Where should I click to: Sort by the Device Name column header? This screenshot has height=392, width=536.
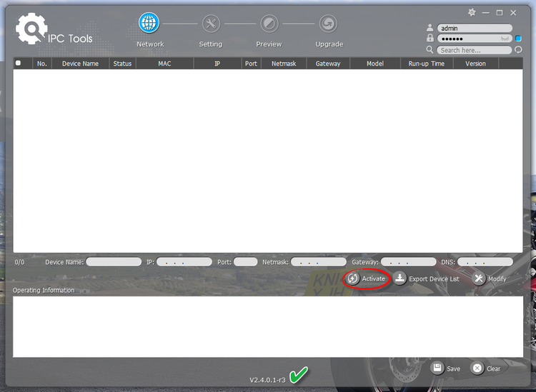(x=80, y=64)
